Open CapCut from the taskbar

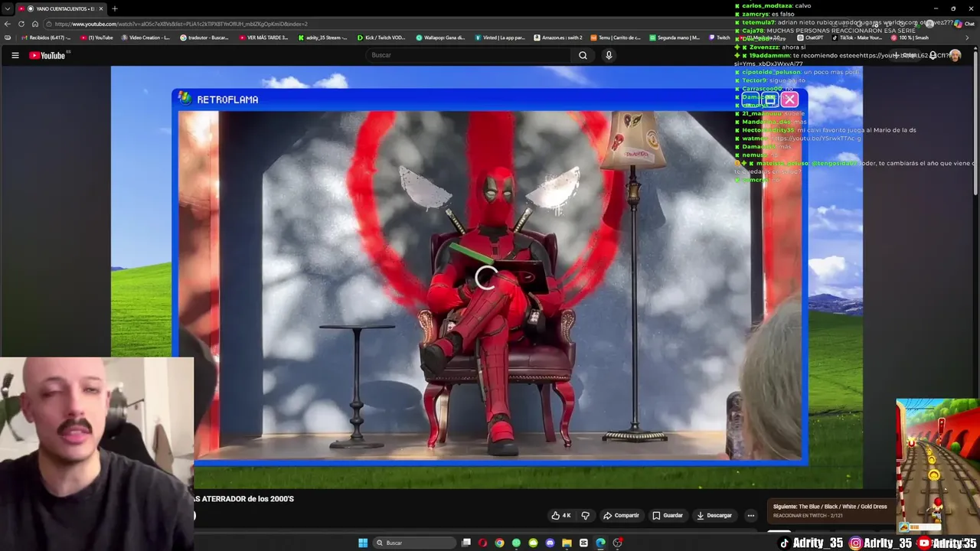583,543
